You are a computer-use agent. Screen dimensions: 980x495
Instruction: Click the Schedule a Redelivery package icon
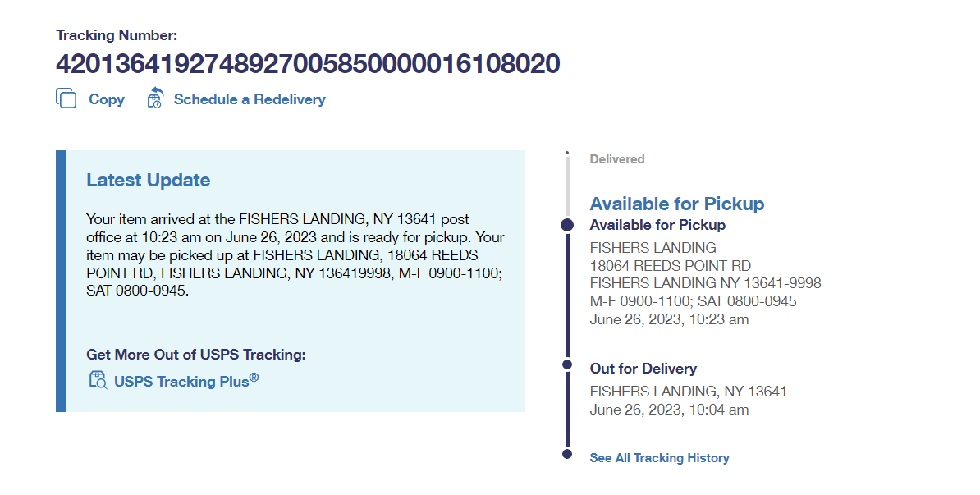155,99
